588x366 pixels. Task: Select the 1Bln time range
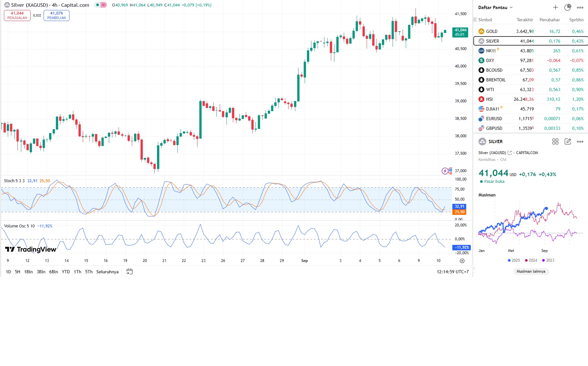tap(28, 272)
